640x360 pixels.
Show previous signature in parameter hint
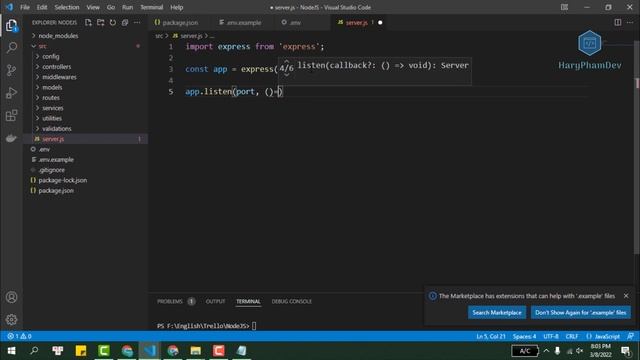[287, 61]
